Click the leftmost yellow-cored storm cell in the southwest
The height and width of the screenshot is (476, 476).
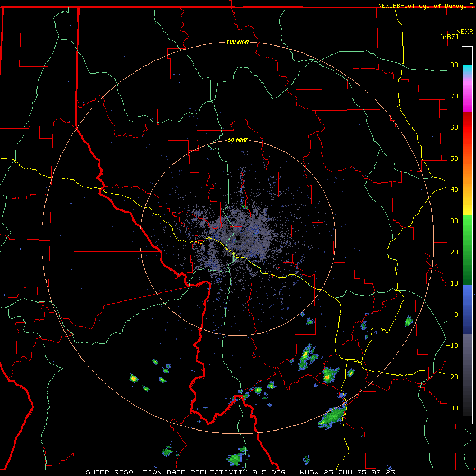point(134,378)
